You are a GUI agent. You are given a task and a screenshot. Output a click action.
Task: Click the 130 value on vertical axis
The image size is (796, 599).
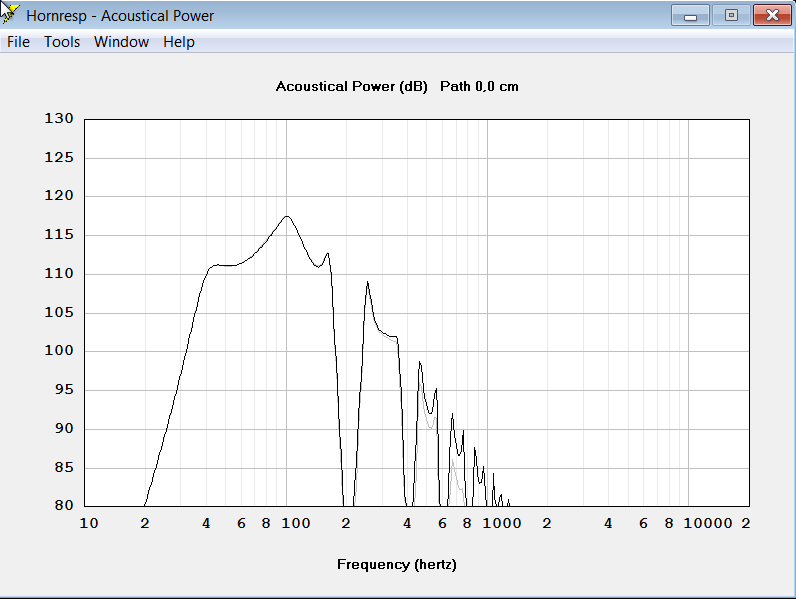click(x=59, y=118)
